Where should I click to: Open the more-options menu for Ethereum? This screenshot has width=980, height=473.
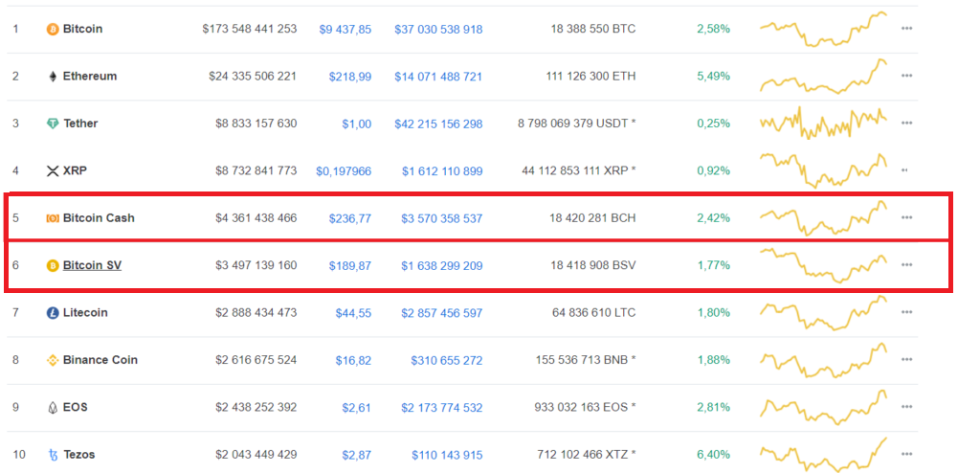(x=906, y=76)
